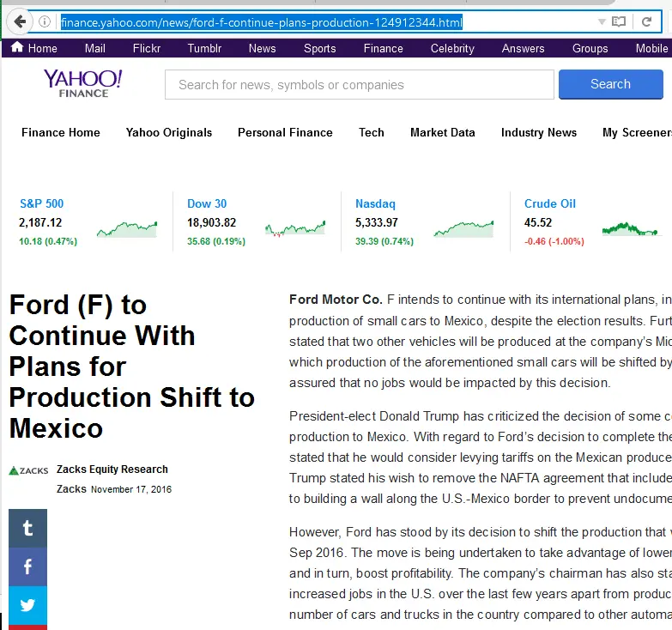Reload the page with refresh icon
The image size is (672, 630).
coord(645,21)
